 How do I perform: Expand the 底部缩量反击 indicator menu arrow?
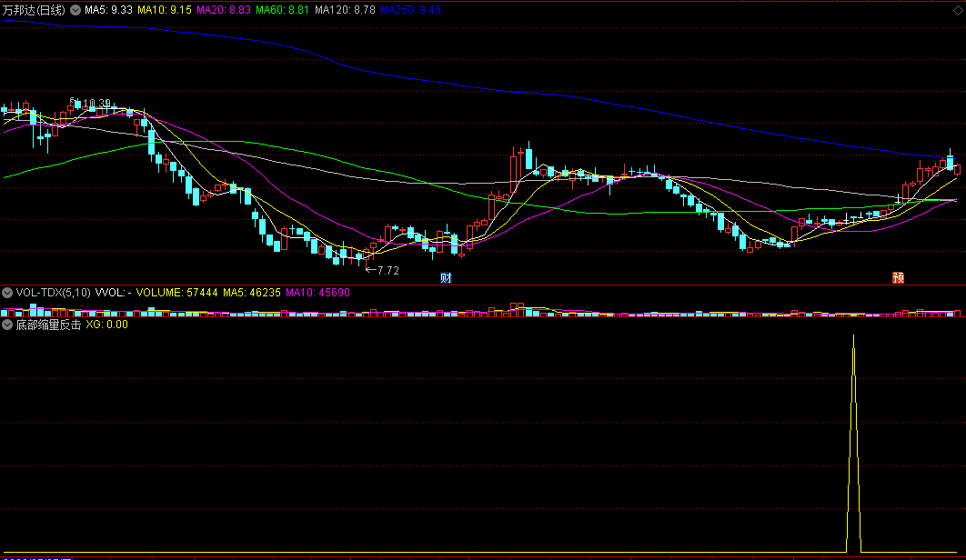tap(7, 325)
